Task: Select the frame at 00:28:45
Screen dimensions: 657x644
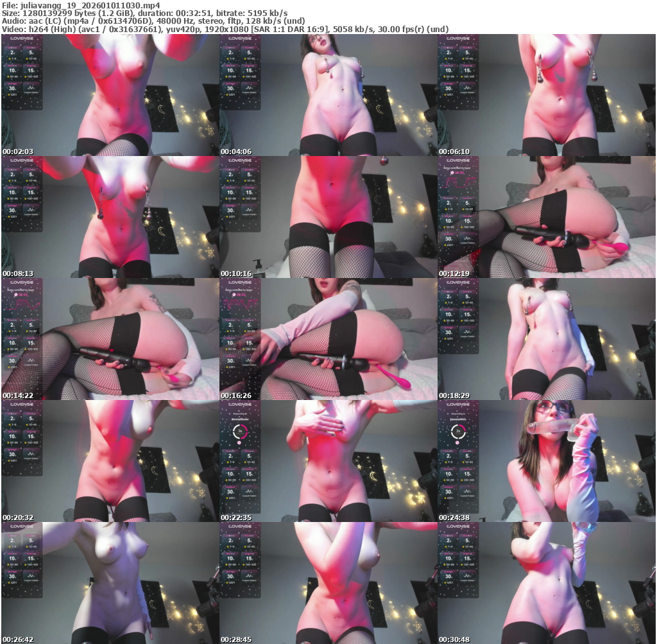Action: 328,582
